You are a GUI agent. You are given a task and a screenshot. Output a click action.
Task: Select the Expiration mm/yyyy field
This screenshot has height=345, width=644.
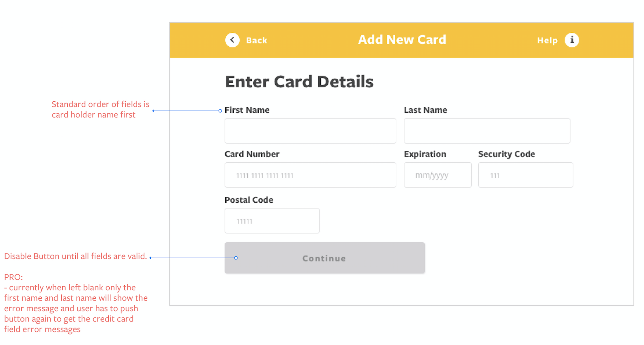(437, 175)
